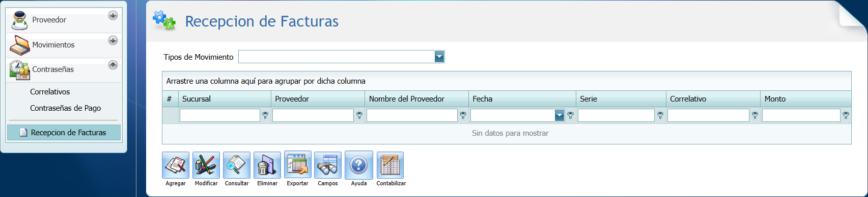Sort by the Monto column header
The width and height of the screenshot is (868, 197).
pos(806,99)
